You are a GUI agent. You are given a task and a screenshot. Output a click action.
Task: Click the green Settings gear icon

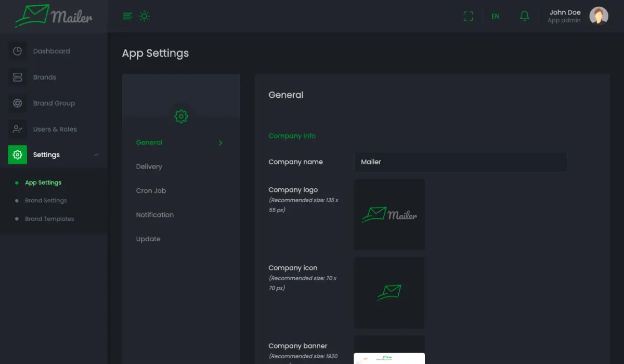17,155
